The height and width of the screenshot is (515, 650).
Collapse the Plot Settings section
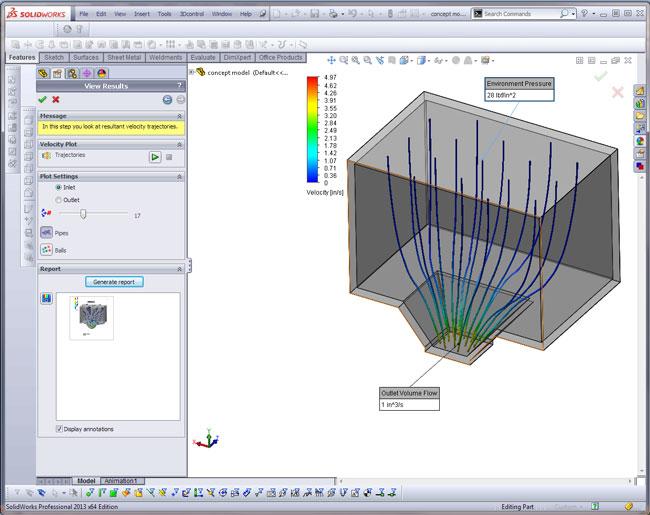tap(179, 176)
